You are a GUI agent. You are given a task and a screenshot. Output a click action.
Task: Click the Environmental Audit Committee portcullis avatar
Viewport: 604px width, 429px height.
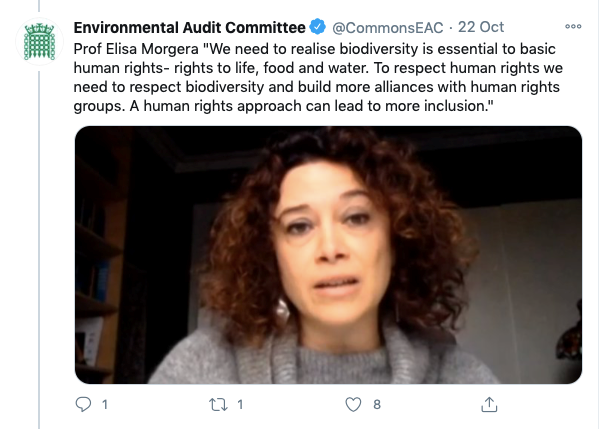pyautogui.click(x=41, y=40)
